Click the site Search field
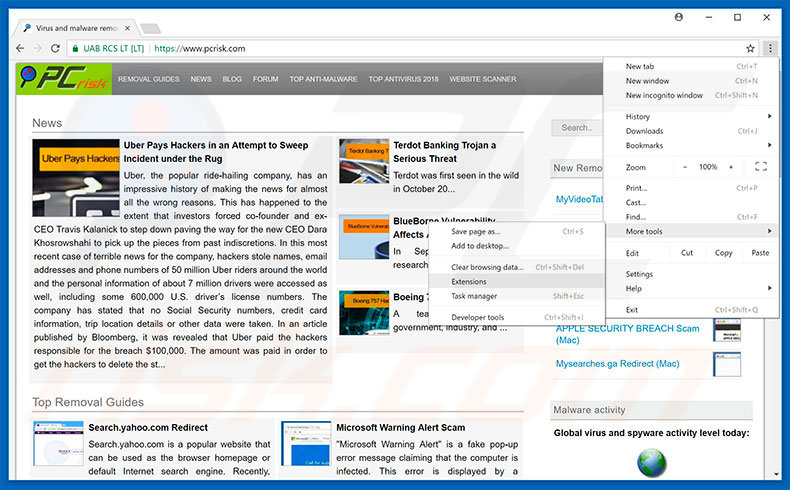 coord(577,128)
